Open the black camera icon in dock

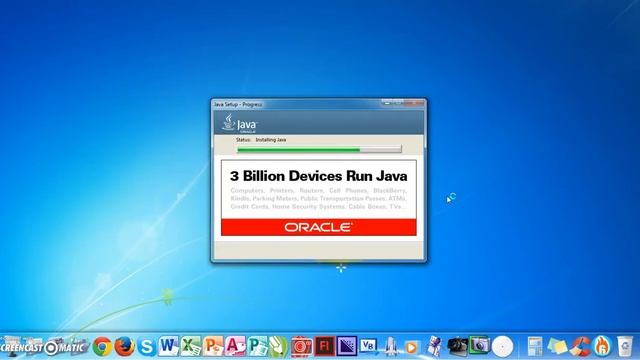pyautogui.click(x=457, y=347)
